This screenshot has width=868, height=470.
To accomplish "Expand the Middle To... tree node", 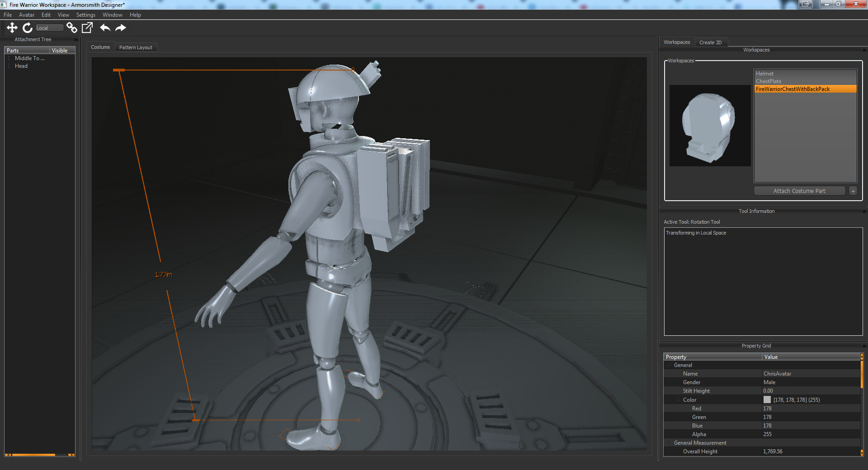I will (x=9, y=58).
